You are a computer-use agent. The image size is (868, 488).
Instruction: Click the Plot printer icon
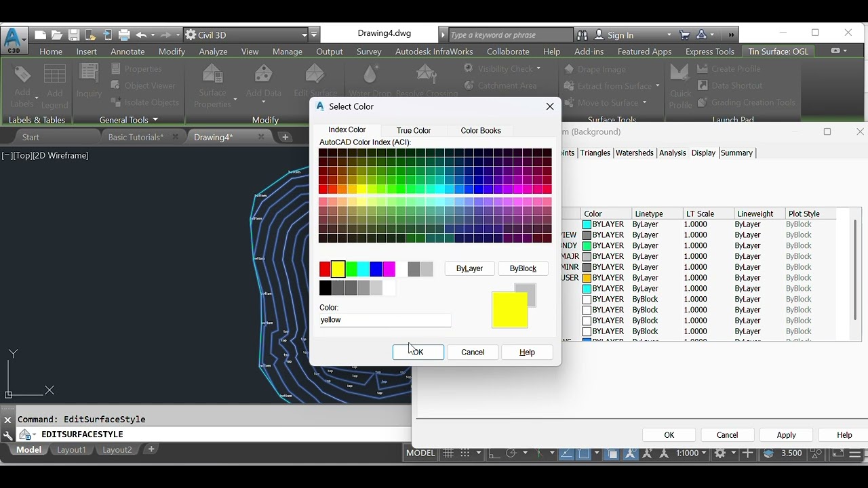[124, 35]
